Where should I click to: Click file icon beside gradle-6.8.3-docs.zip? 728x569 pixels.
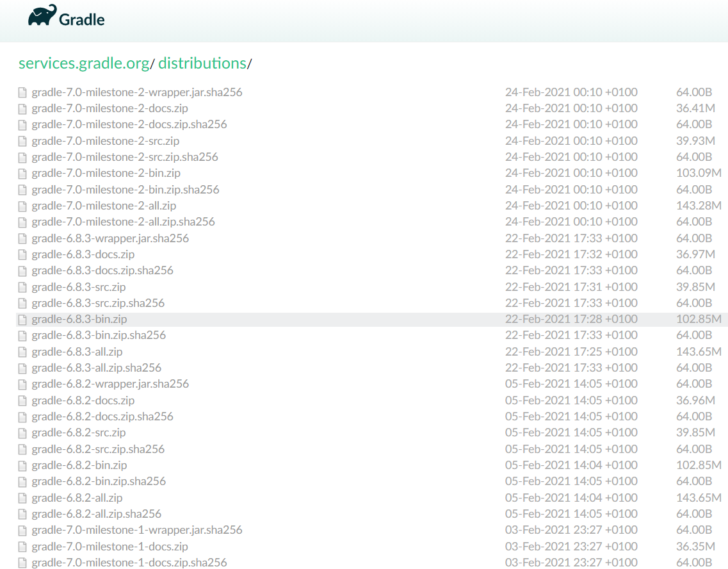(22, 254)
